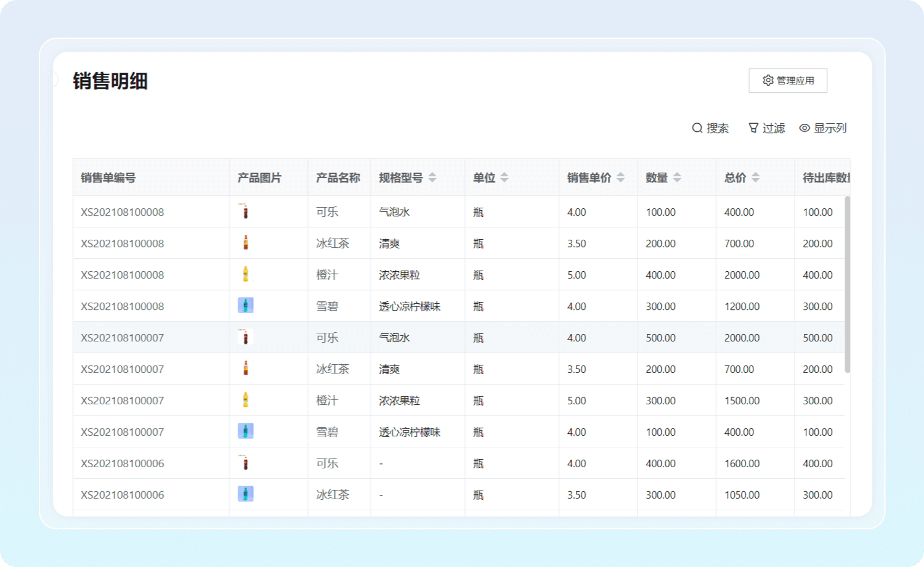Open the cola image in the first row
The height and width of the screenshot is (567, 924).
(x=245, y=212)
